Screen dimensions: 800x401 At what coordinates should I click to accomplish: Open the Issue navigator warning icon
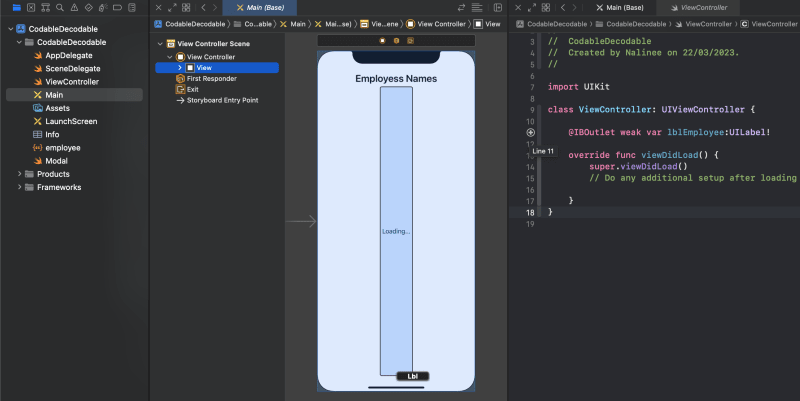[x=74, y=8]
